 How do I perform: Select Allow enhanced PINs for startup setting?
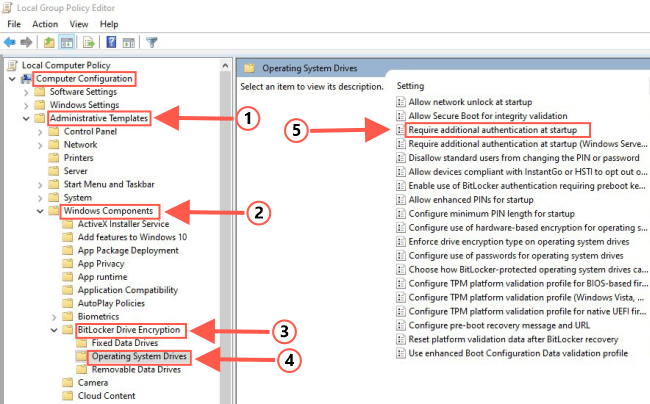tap(472, 200)
